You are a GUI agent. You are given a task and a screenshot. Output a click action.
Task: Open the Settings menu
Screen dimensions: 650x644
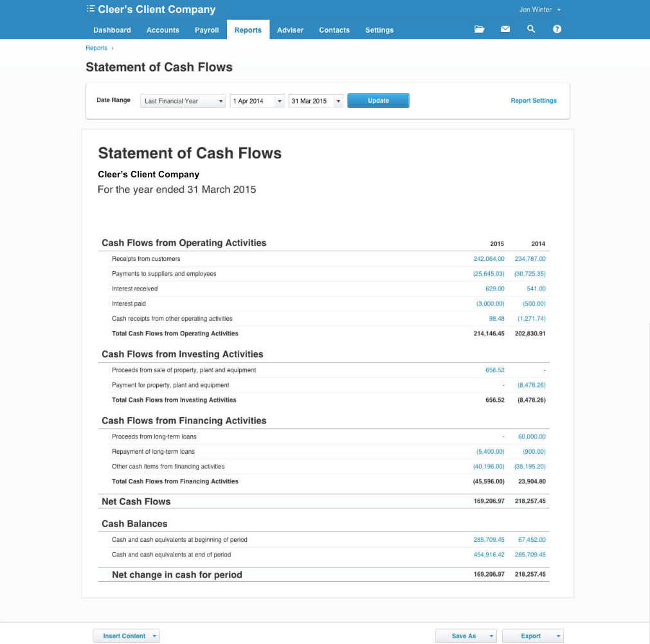tap(379, 30)
